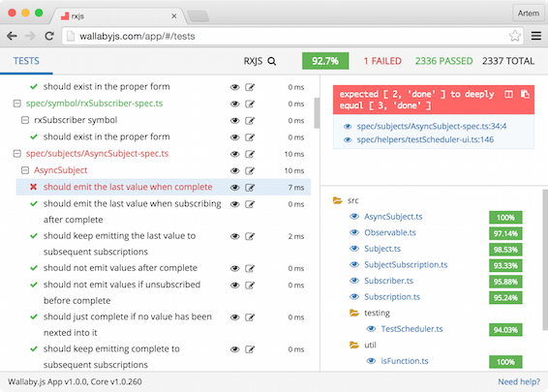Image resolution: width=548 pixels, height=392 pixels.
Task: Collapse the AsyncSubject suite
Action: [x=25, y=170]
